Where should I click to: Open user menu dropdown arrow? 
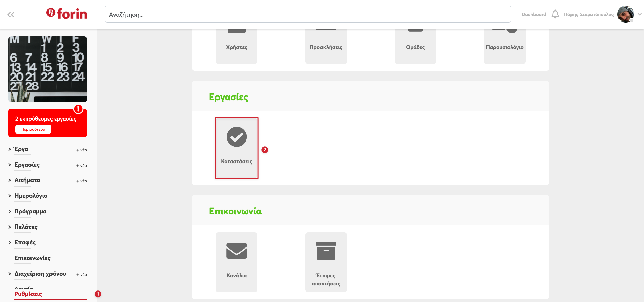(639, 14)
